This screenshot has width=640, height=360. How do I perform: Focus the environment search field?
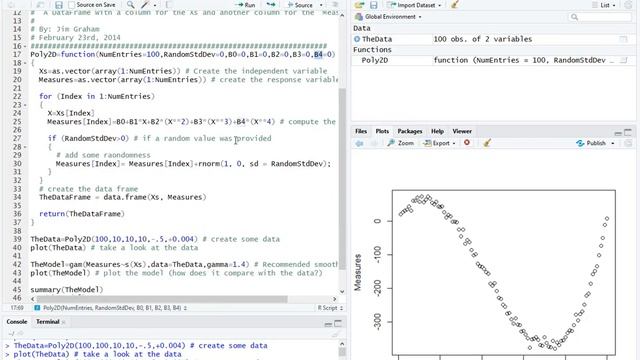pyautogui.click(x=600, y=17)
